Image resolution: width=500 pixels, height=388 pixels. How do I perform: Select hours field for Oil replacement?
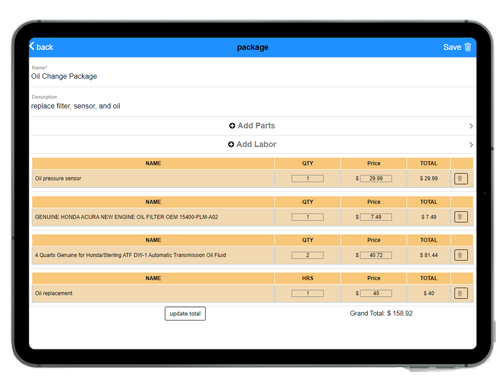coord(307,293)
